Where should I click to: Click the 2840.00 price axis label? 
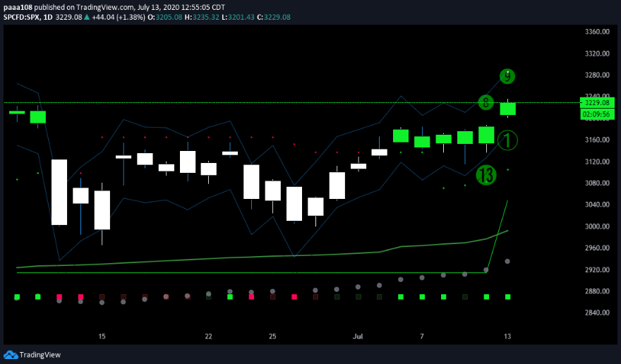[x=597, y=313]
